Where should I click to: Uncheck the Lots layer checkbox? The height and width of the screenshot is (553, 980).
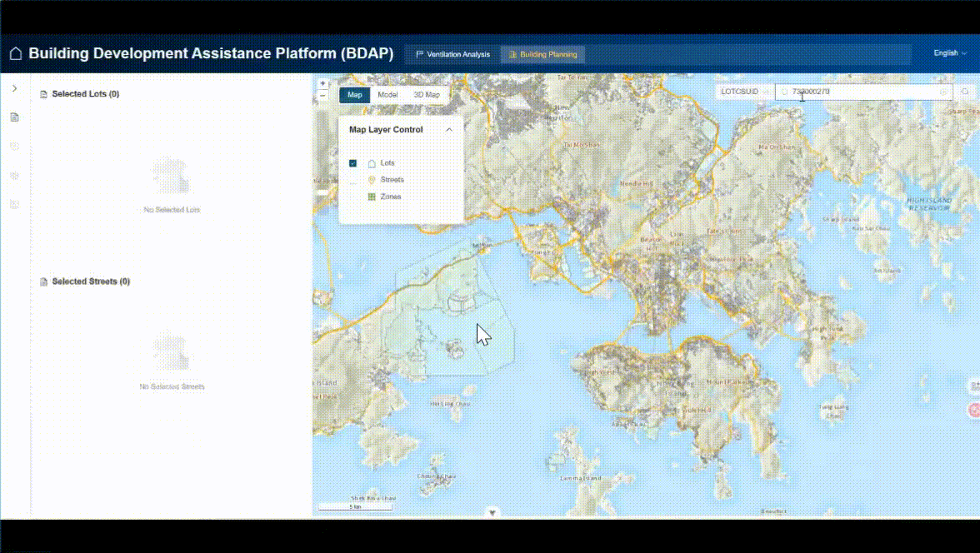pyautogui.click(x=353, y=163)
